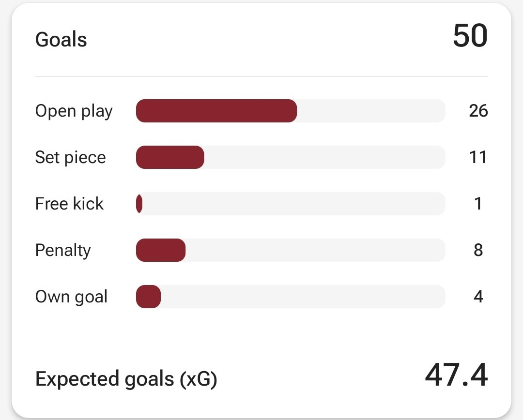The height and width of the screenshot is (420, 523).
Task: Click the filled Set piece bar
Action: [x=170, y=157]
